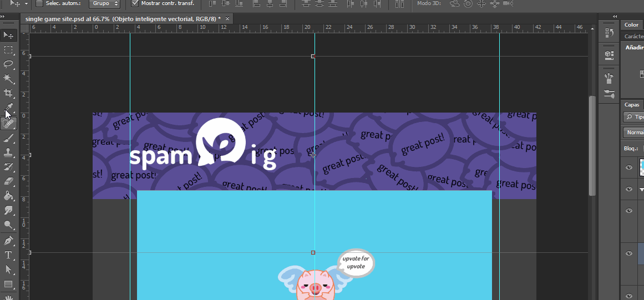Click Align Top Edges icon
Viewport: 644px width, 300px height.
tap(212, 4)
